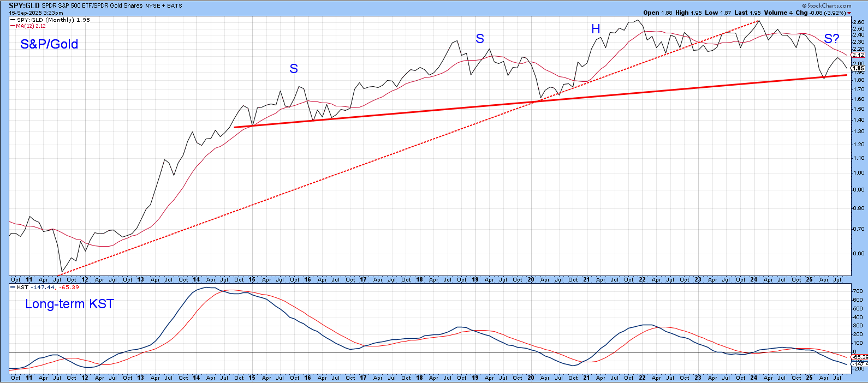This screenshot has height=383, width=868.
Task: Click the red down-arrow change indicator
Action: [849, 13]
